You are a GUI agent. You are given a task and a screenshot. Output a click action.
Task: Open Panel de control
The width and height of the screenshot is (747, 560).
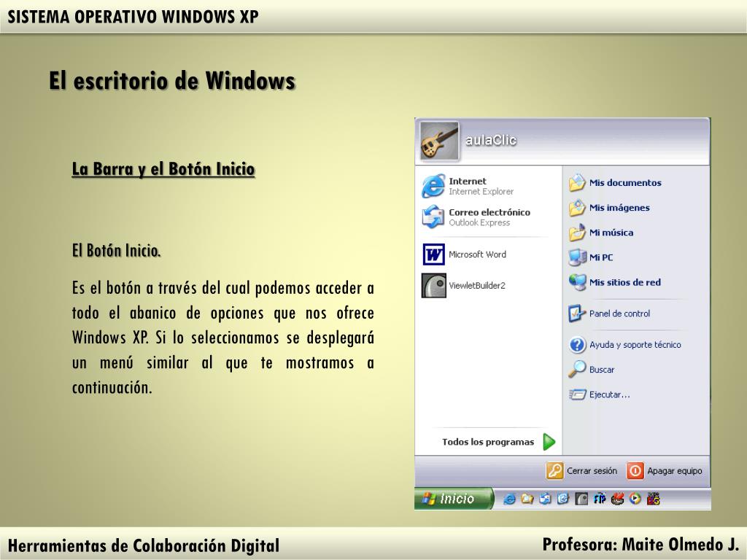click(609, 314)
